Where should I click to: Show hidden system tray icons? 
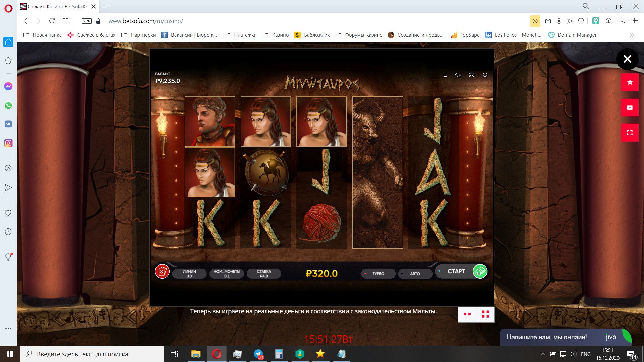pos(543,354)
